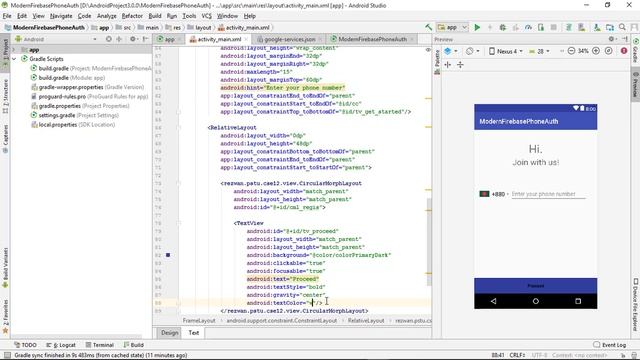This screenshot has width=640, height=360.
Task: Open Build Variants side panel
Action: (5, 267)
